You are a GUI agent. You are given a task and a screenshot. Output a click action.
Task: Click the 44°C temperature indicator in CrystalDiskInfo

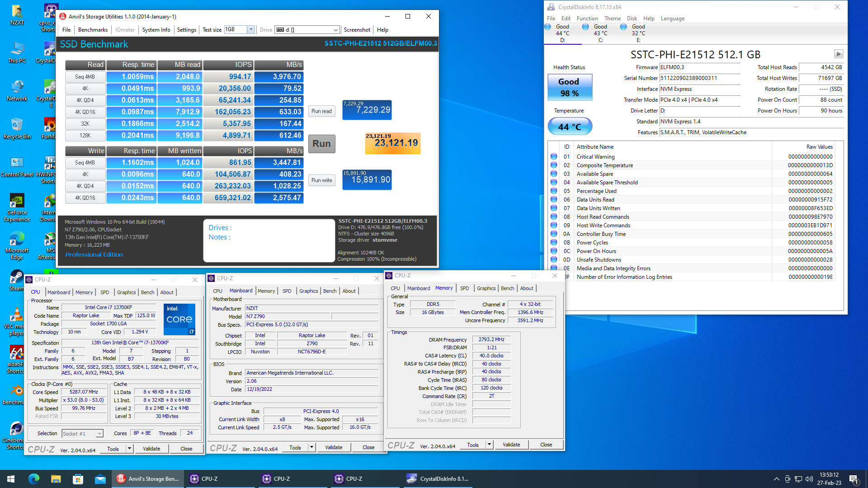pos(569,126)
